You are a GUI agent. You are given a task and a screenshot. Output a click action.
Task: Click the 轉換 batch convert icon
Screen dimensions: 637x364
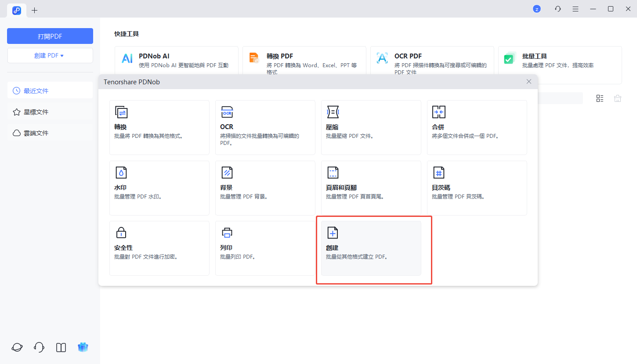121,112
